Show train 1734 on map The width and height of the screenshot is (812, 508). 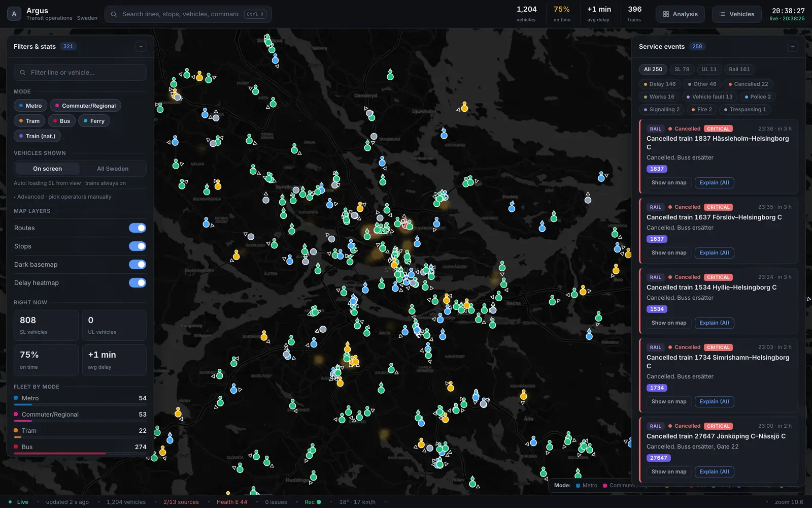coord(669,402)
